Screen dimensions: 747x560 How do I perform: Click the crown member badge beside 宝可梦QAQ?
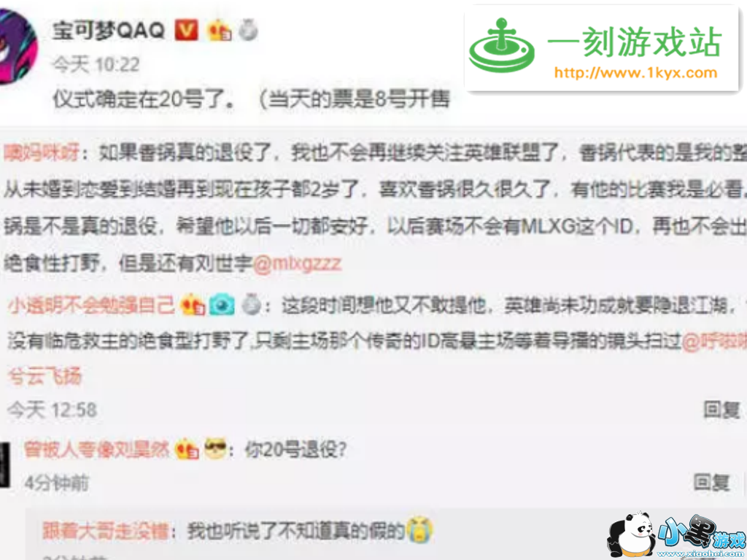[x=219, y=31]
